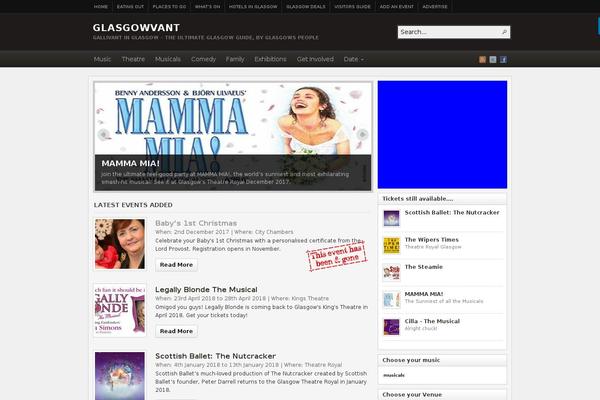Image resolution: width=600 pixels, height=400 pixels.
Task: Go to Home in top bar
Action: coord(101,7)
